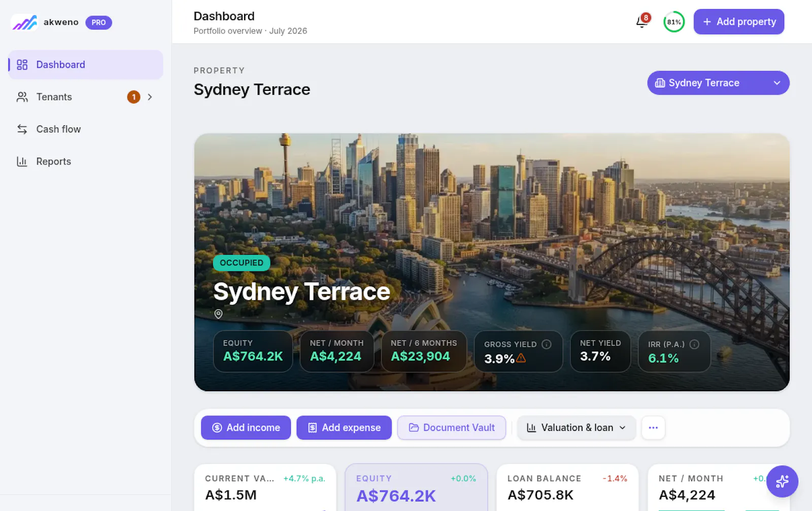Viewport: 812px width, 511px height.
Task: Click the 81% progress ring indicator
Action: (674, 22)
